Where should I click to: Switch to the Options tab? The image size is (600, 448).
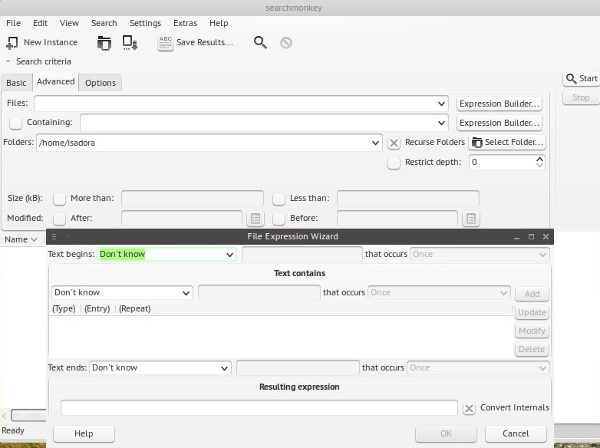100,83
